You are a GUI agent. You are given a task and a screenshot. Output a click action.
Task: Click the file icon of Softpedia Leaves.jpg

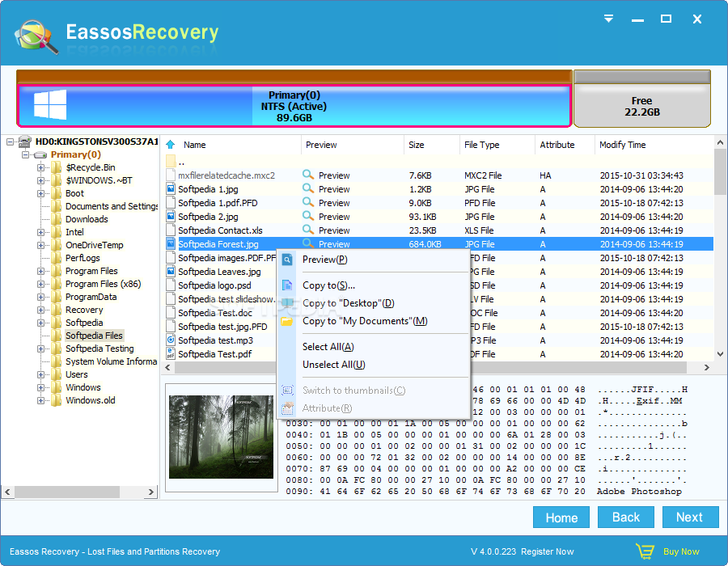171,272
